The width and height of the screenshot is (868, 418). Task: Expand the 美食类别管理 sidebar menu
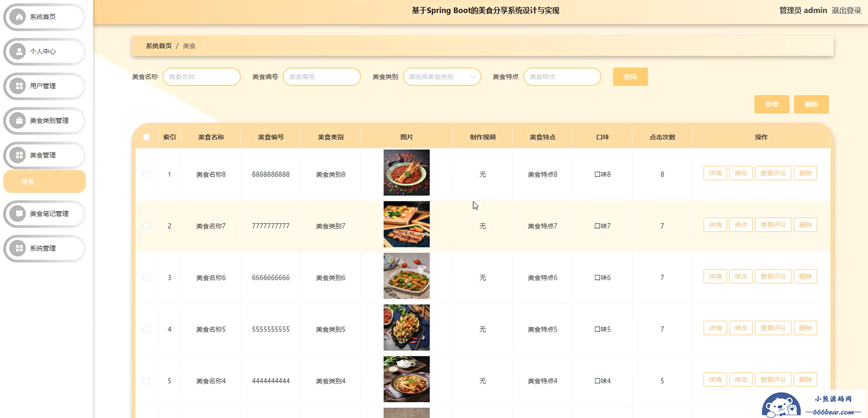(44, 121)
